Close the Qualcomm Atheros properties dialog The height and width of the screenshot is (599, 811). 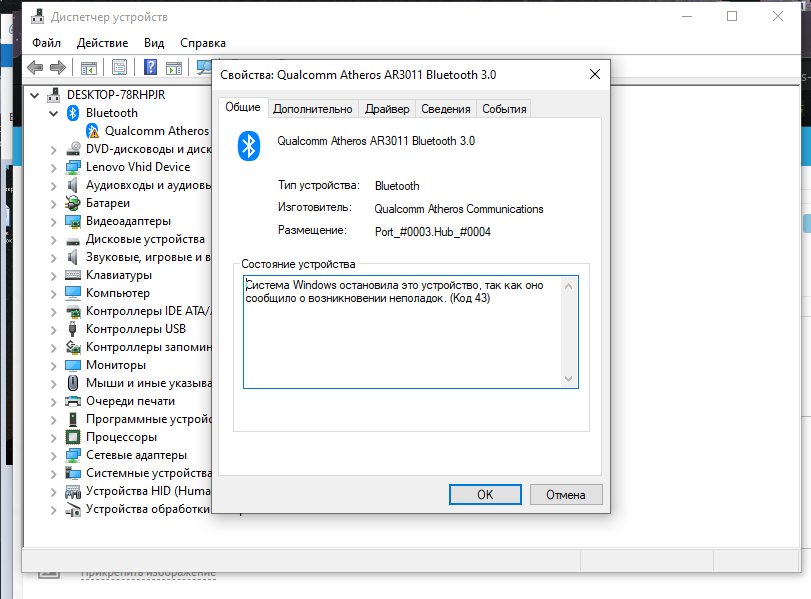pyautogui.click(x=595, y=74)
